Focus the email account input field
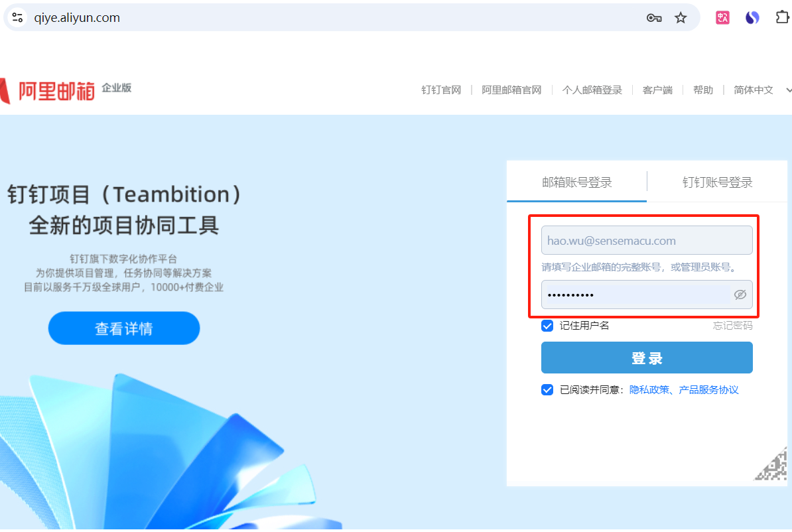Viewport: 792px width, 532px height. point(647,241)
